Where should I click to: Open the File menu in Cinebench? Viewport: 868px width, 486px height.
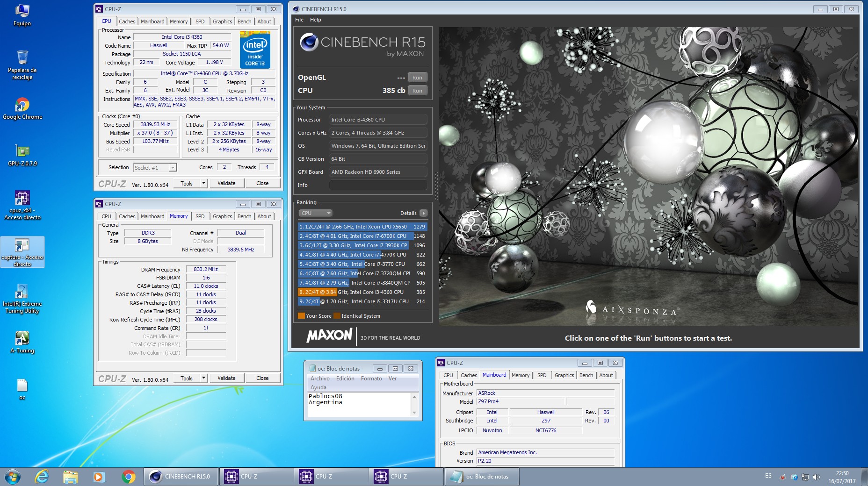click(x=299, y=20)
